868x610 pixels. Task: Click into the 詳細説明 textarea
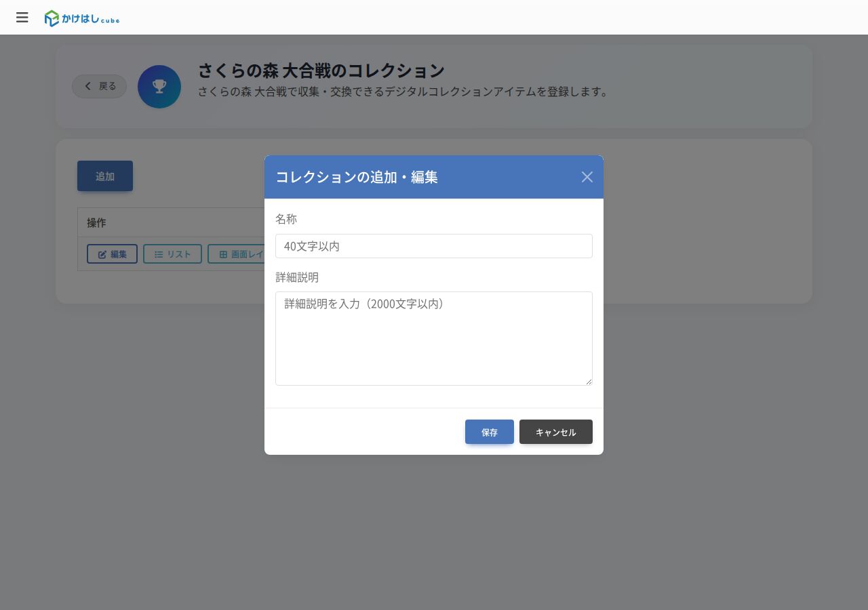(434, 338)
